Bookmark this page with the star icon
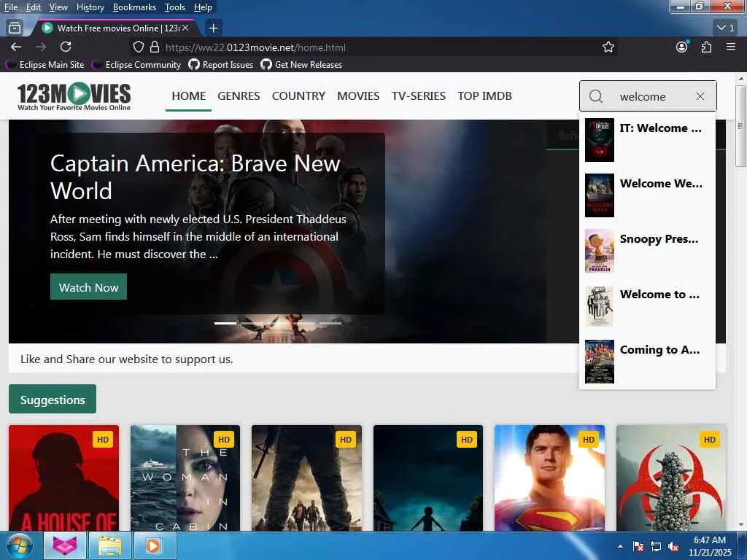This screenshot has height=560, width=747. tap(608, 47)
